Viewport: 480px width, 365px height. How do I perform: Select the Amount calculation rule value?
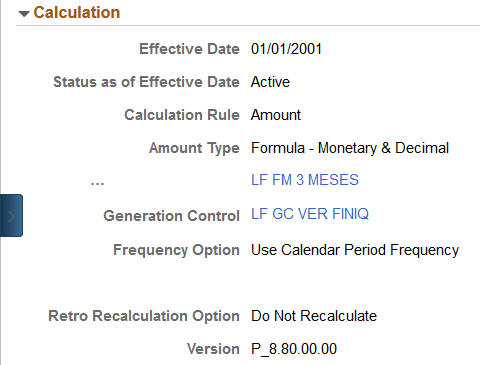pyautogui.click(x=276, y=115)
